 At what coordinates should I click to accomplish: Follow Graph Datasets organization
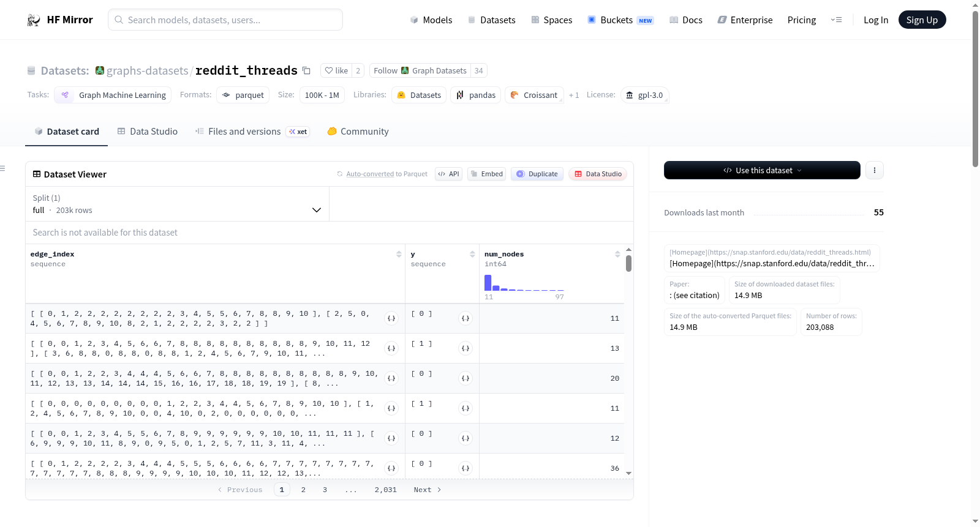click(x=420, y=71)
